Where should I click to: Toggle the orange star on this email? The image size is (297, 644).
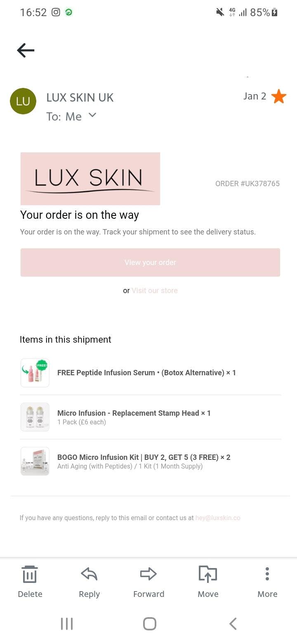(279, 97)
